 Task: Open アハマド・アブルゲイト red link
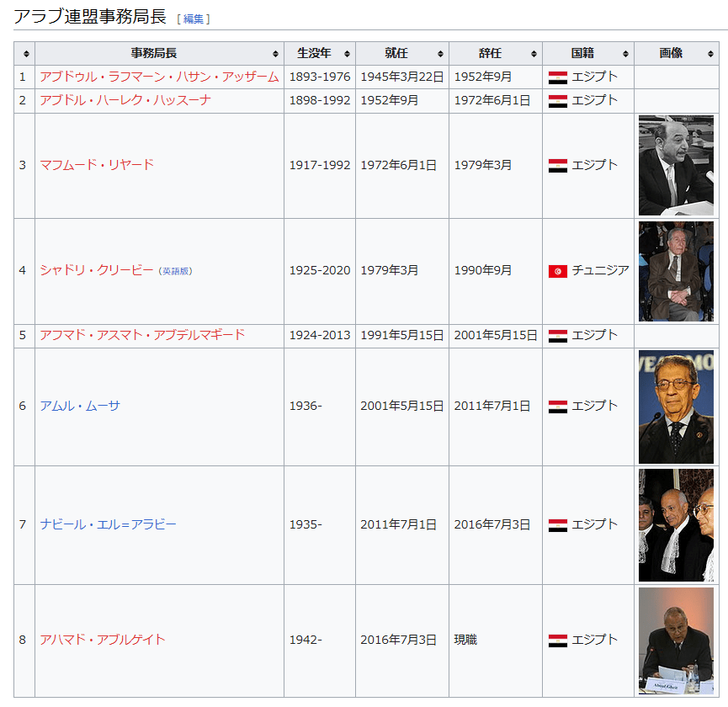(103, 640)
